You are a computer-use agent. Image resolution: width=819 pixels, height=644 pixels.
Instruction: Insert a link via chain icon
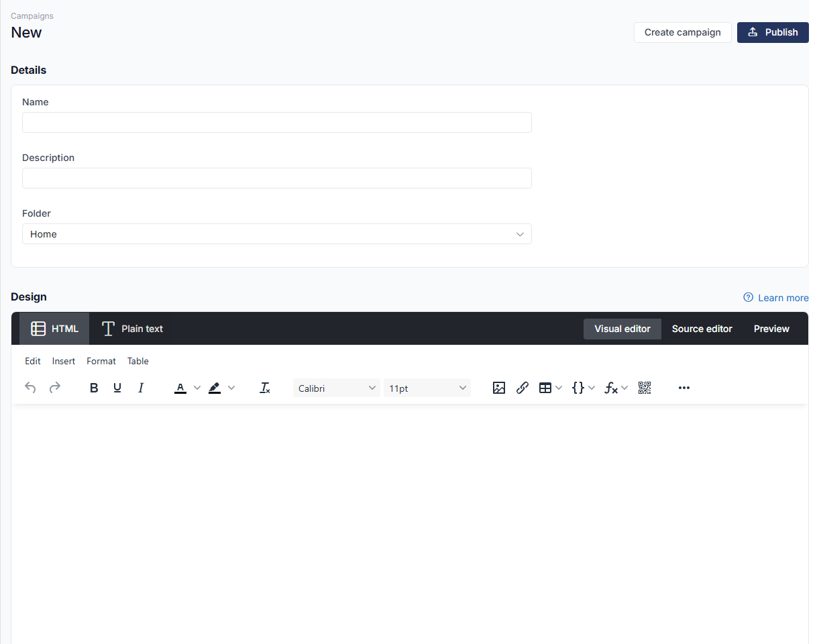523,388
